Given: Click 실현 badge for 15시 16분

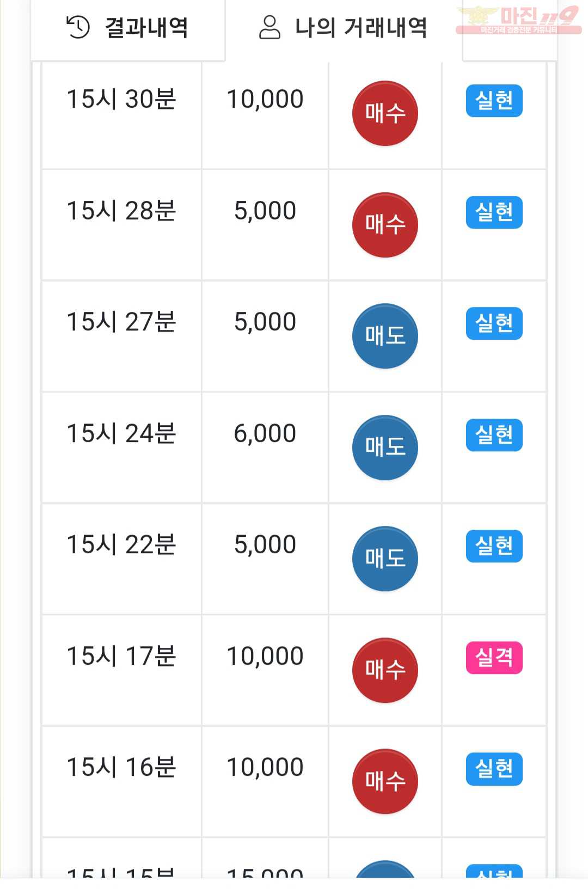Looking at the screenshot, I should 494,769.
